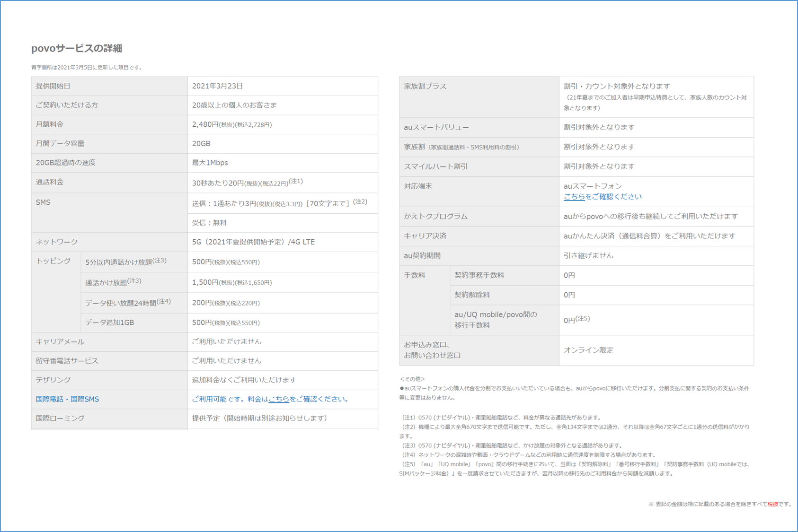The height and width of the screenshot is (532, 798).
Task: Click the 家族割プラス row label
Action: (425, 87)
